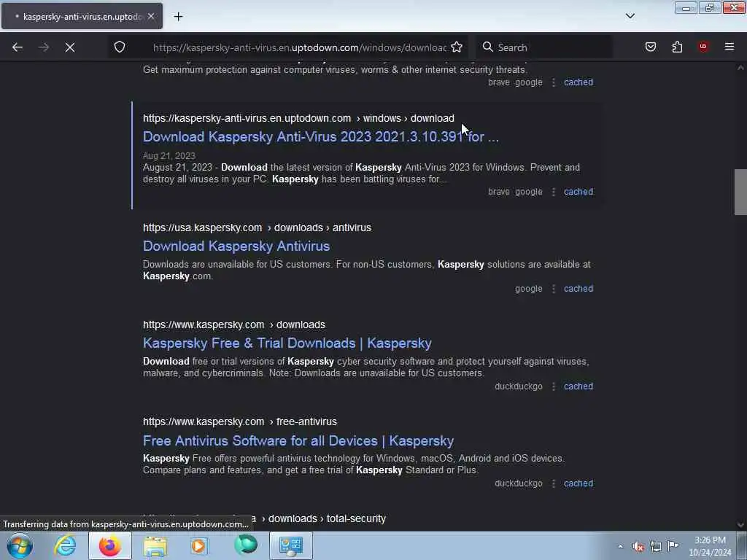747x560 pixels.
Task: Open cached link for usa.kaspersky.com result
Action: [578, 289]
